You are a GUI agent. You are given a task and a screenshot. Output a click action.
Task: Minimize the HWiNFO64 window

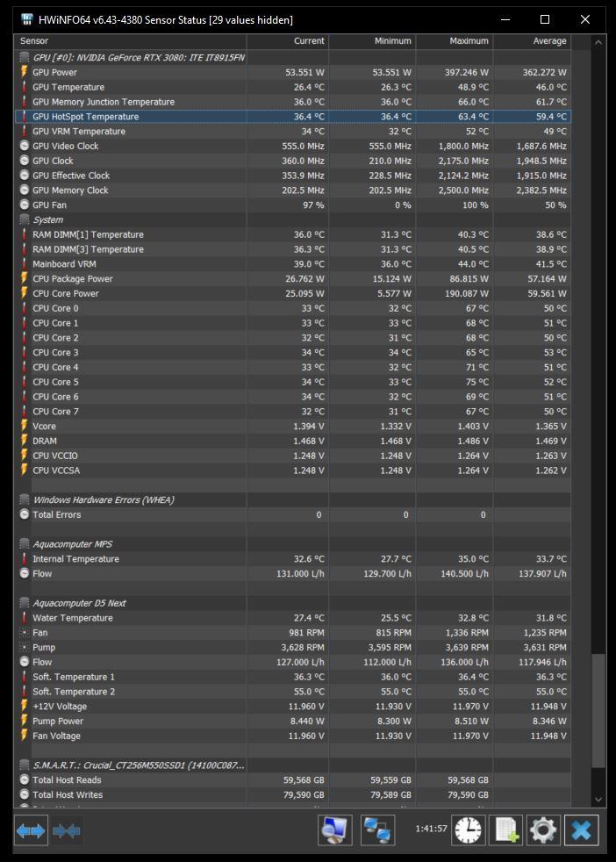505,20
